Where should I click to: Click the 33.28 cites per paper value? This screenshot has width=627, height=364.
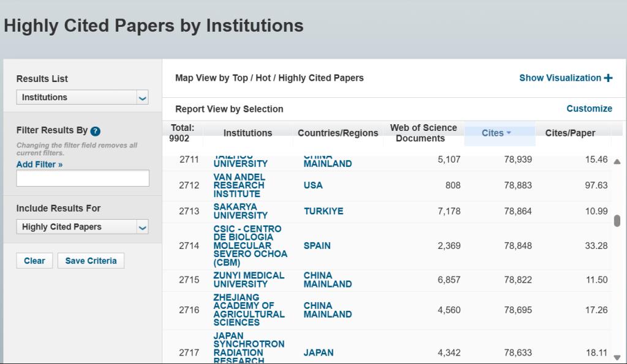point(596,246)
